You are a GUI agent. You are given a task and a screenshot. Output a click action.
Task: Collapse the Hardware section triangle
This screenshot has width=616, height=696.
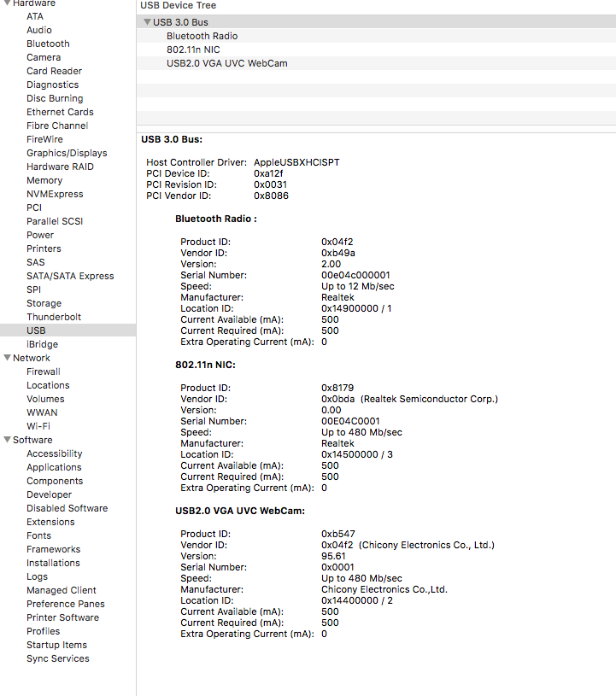(x=7, y=3)
